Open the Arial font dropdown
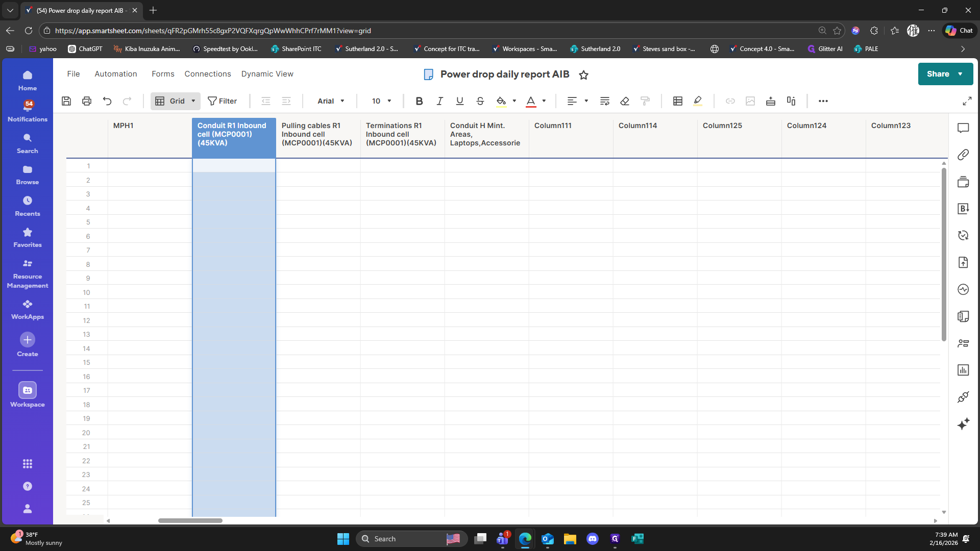 (x=331, y=101)
